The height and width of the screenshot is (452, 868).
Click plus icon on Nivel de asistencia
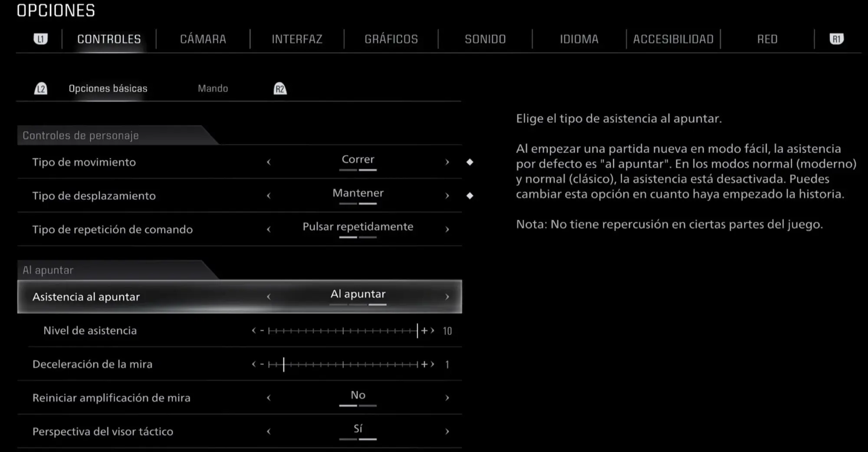(x=424, y=331)
